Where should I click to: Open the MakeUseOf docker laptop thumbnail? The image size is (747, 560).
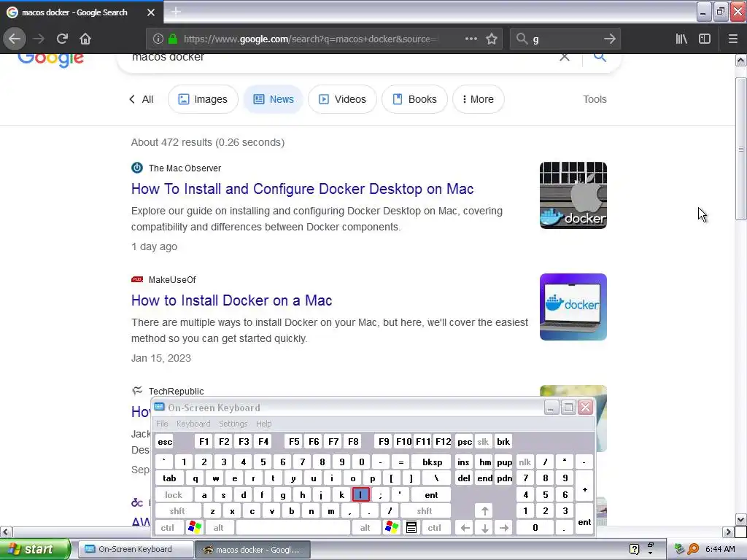tap(573, 307)
